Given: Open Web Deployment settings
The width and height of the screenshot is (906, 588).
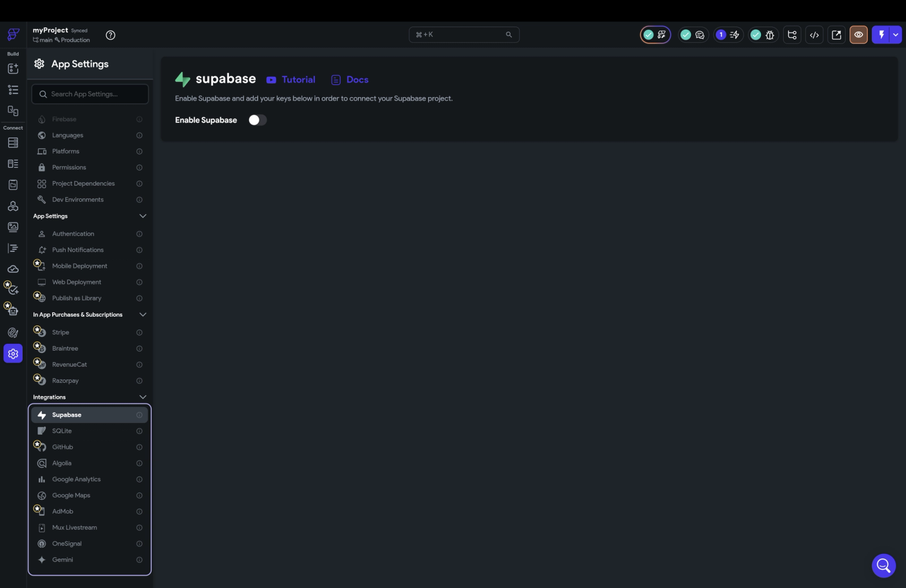Looking at the screenshot, I should (89, 282).
